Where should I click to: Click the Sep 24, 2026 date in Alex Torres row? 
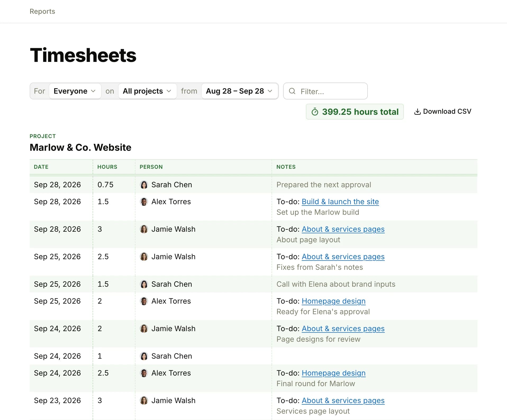click(x=57, y=373)
